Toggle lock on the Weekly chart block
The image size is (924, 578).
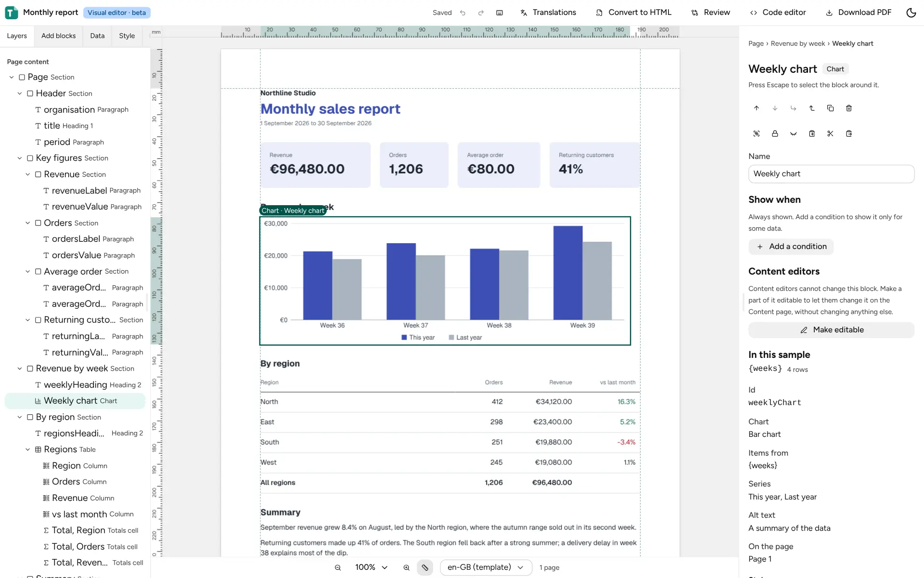click(x=775, y=134)
